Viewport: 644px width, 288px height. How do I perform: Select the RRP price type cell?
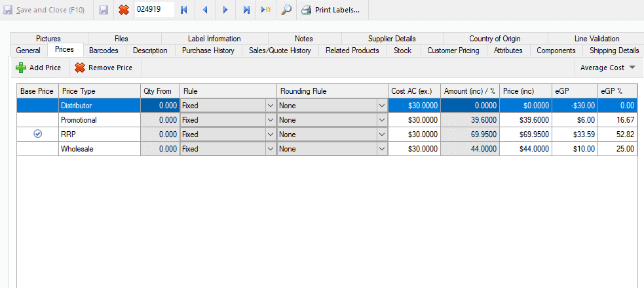point(100,134)
